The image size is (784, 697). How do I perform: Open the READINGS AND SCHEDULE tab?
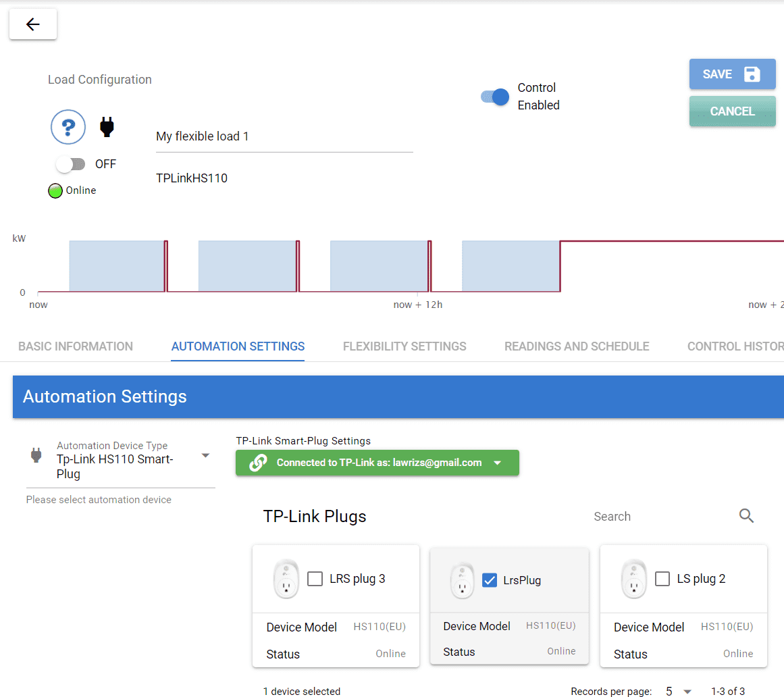point(577,346)
